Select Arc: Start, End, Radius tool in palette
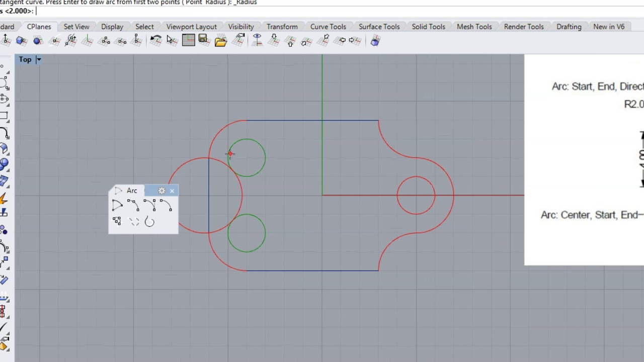The width and height of the screenshot is (644, 362). pyautogui.click(x=166, y=205)
